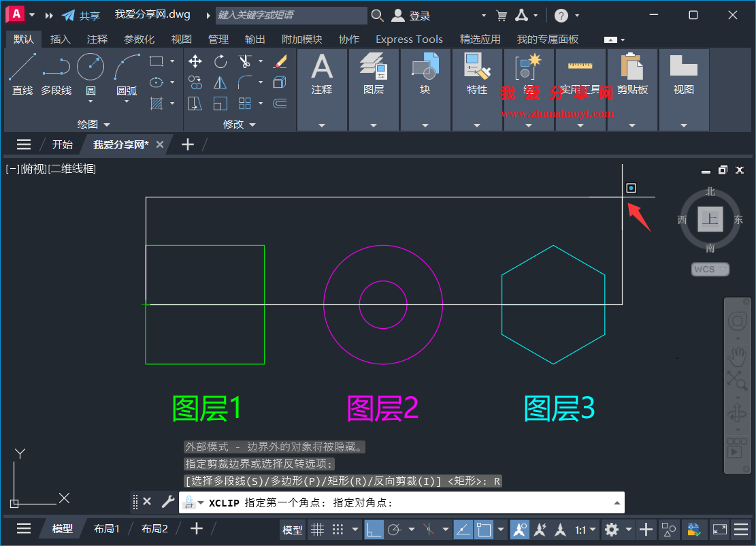This screenshot has height=546, width=756.
Task: Switch to the 插入 (Insert) ribbon tab
Action: tap(60, 39)
